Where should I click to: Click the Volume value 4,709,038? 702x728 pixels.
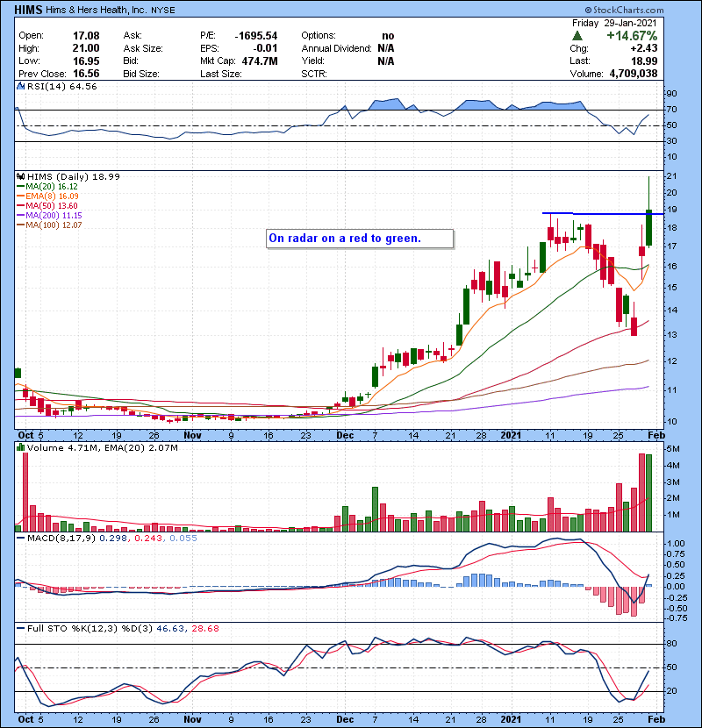point(634,74)
